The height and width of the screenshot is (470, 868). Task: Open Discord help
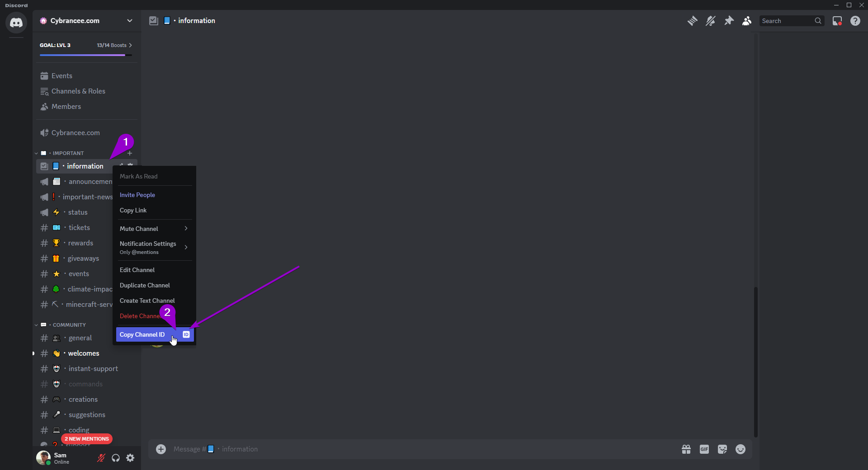tap(855, 21)
